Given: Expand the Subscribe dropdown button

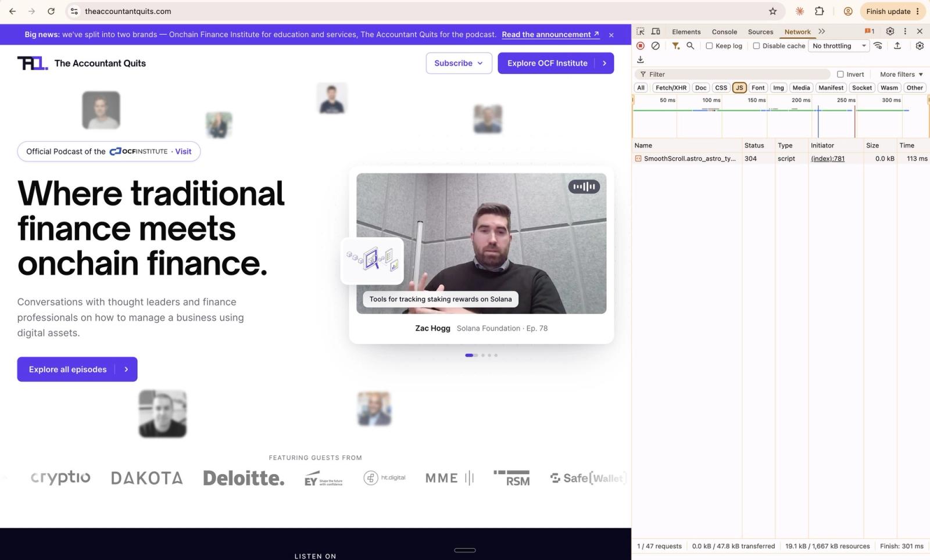Looking at the screenshot, I should coord(459,63).
